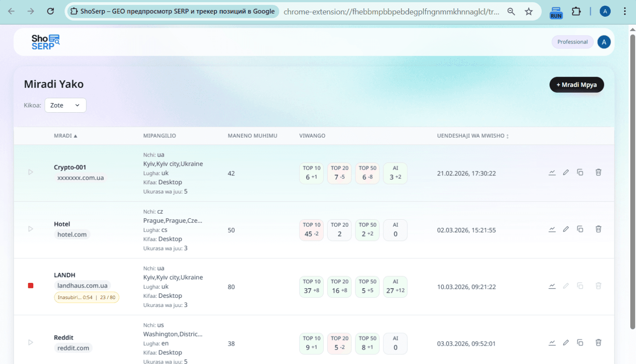Click Crypto-001 AI badge
Image resolution: width=636 pixels, height=364 pixels.
coord(395,173)
